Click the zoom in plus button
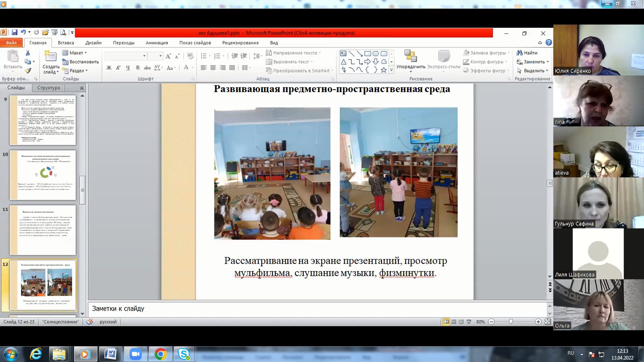Viewport: 644px width, 362px height. click(x=538, y=322)
